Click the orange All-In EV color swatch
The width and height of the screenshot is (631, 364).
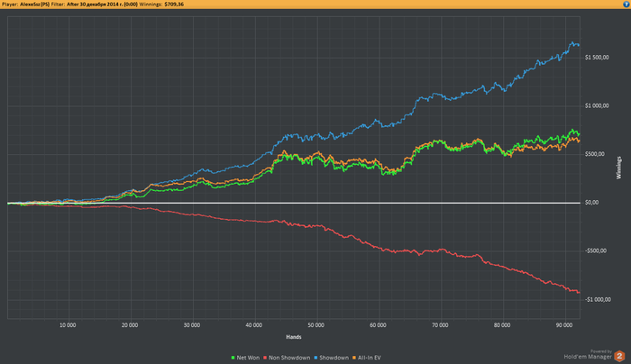tap(354, 358)
